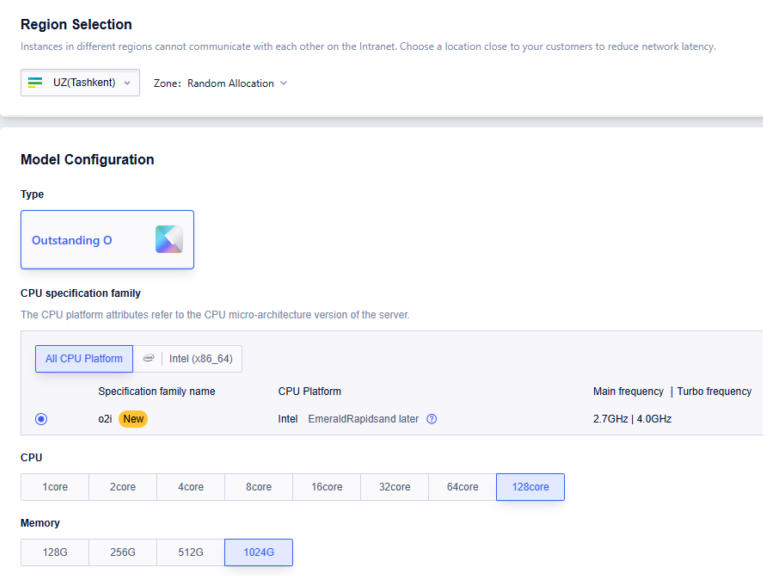Open the help icon beside EmeraldRapids
This screenshot has width=763, height=576.
pyautogui.click(x=432, y=419)
